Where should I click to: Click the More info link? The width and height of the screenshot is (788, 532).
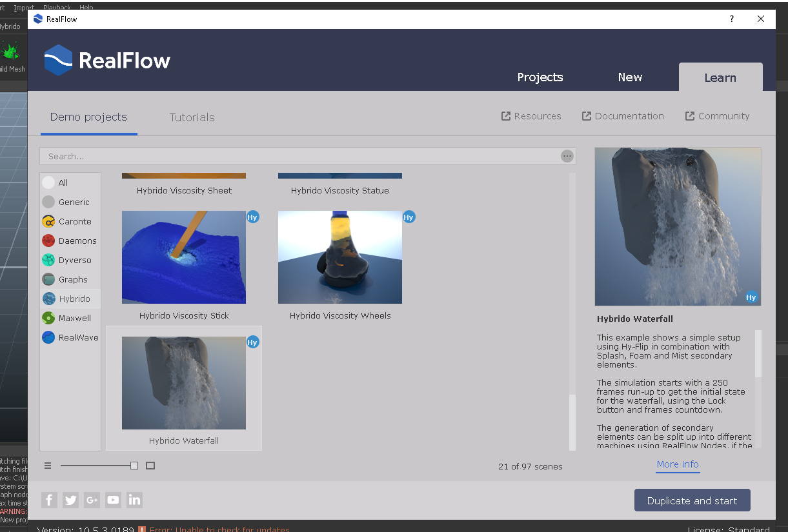[678, 464]
